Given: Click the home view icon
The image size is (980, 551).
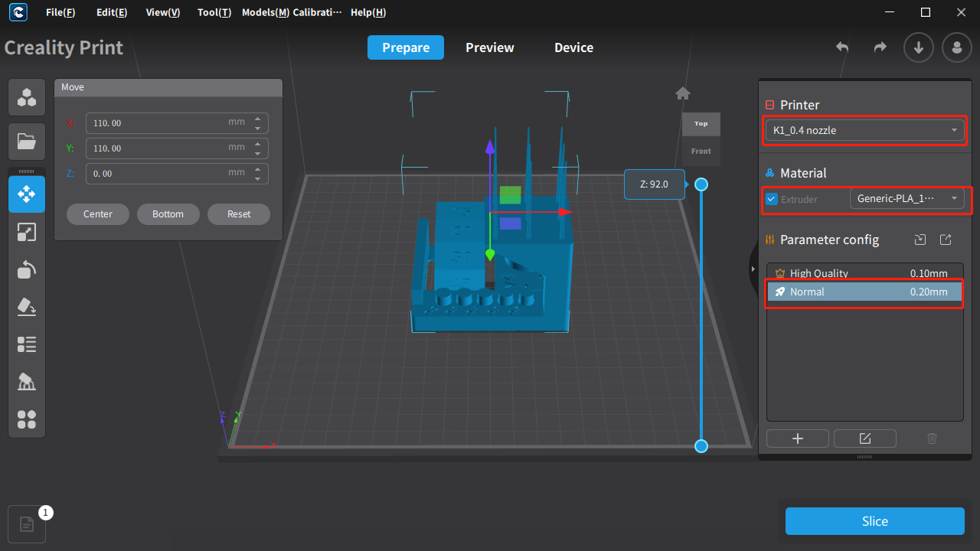Looking at the screenshot, I should [683, 93].
